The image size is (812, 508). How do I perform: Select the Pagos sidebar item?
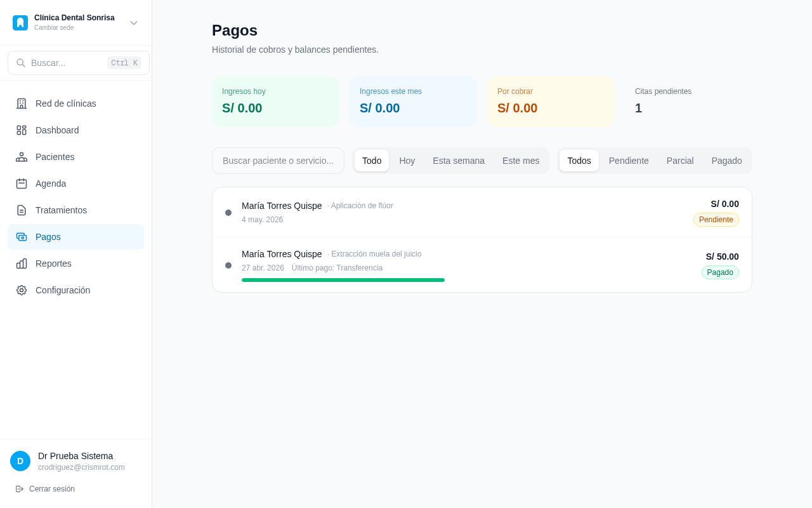(x=76, y=237)
